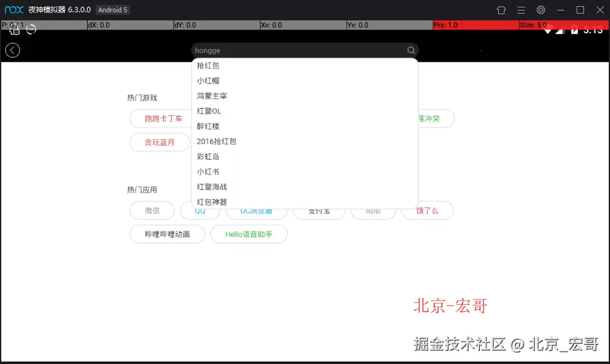Tap the QQ hot app tag
The height and width of the screenshot is (364, 610).
click(x=200, y=212)
